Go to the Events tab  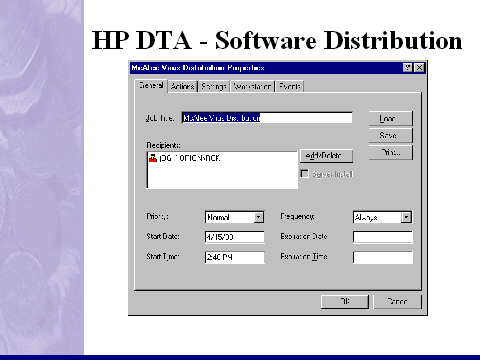point(290,86)
